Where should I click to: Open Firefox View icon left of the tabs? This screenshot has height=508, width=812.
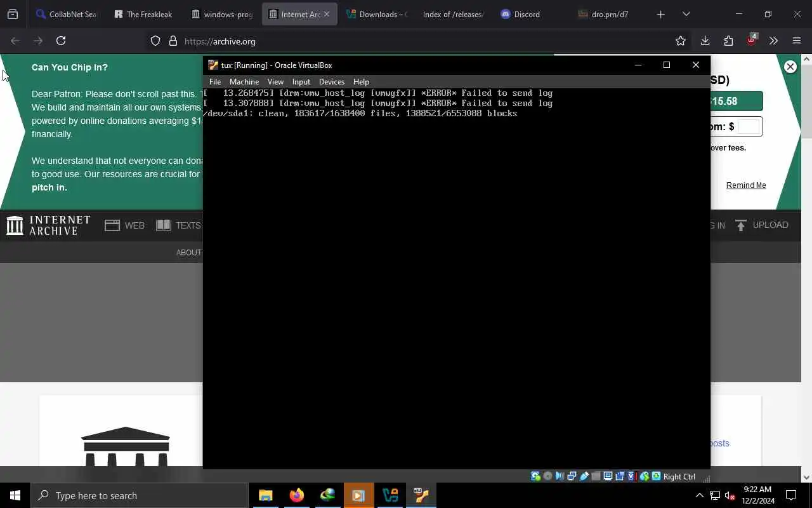click(x=13, y=14)
